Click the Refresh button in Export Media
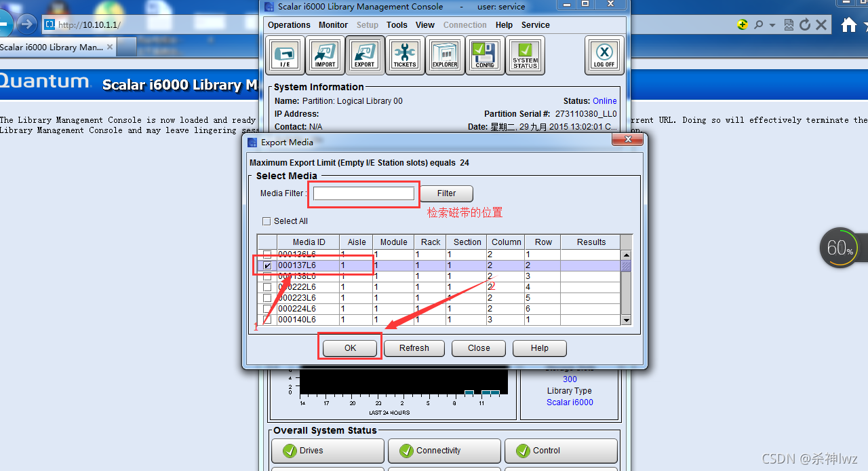The height and width of the screenshot is (471, 868). pyautogui.click(x=414, y=348)
